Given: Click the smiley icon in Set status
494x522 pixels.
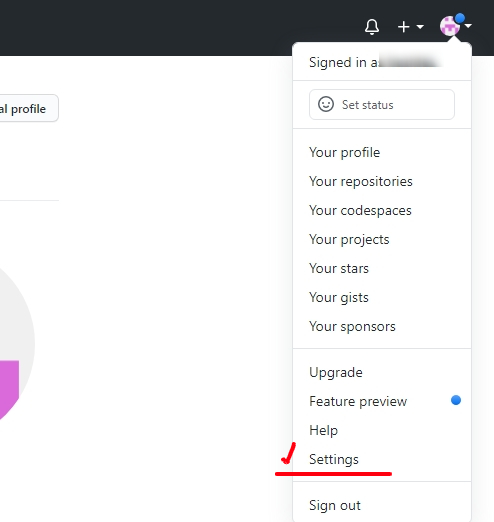Looking at the screenshot, I should [326, 104].
